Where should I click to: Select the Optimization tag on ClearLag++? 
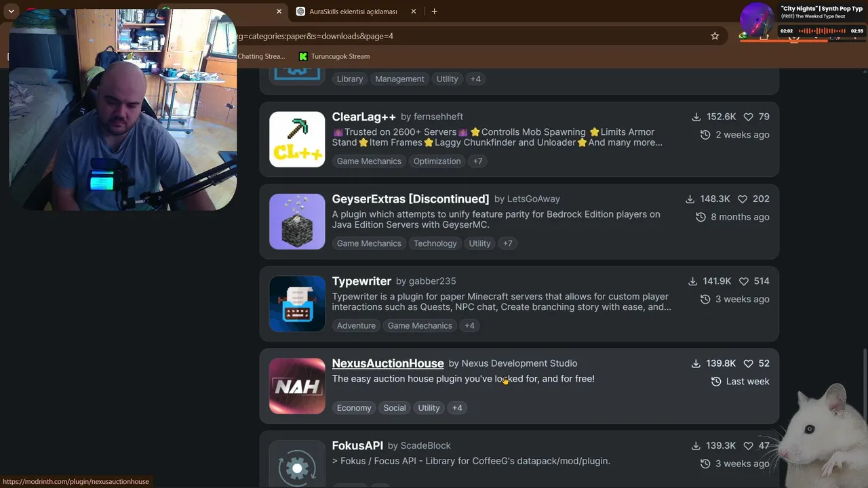[437, 161]
